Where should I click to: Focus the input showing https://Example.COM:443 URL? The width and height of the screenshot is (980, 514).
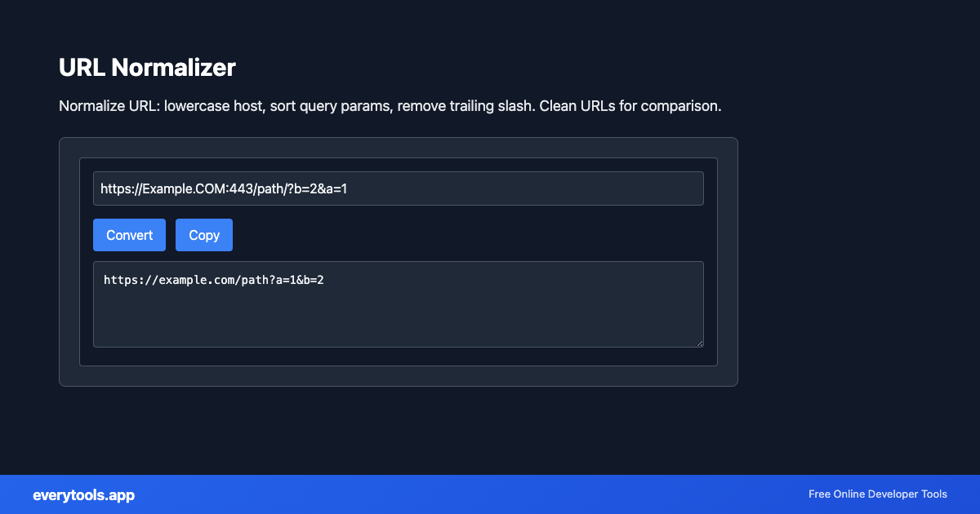click(399, 188)
